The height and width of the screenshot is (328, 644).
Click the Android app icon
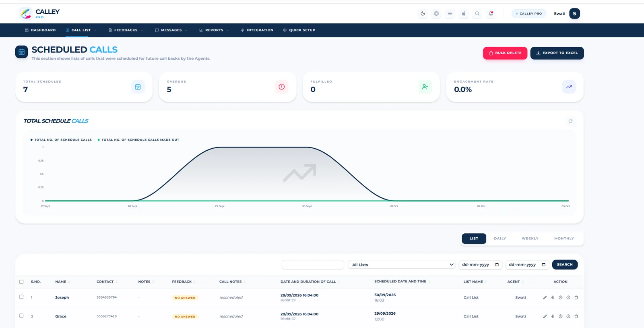pos(450,14)
